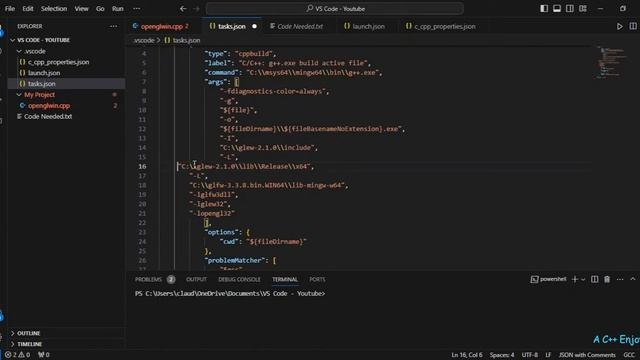
Task: Go back with the left arrow
Action: (x=183, y=9)
